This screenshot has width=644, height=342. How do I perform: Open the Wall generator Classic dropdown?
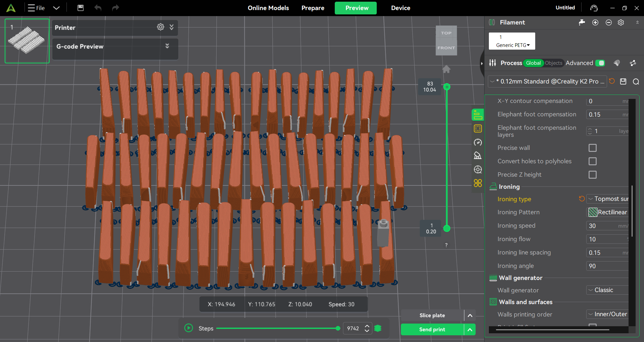tap(608, 290)
